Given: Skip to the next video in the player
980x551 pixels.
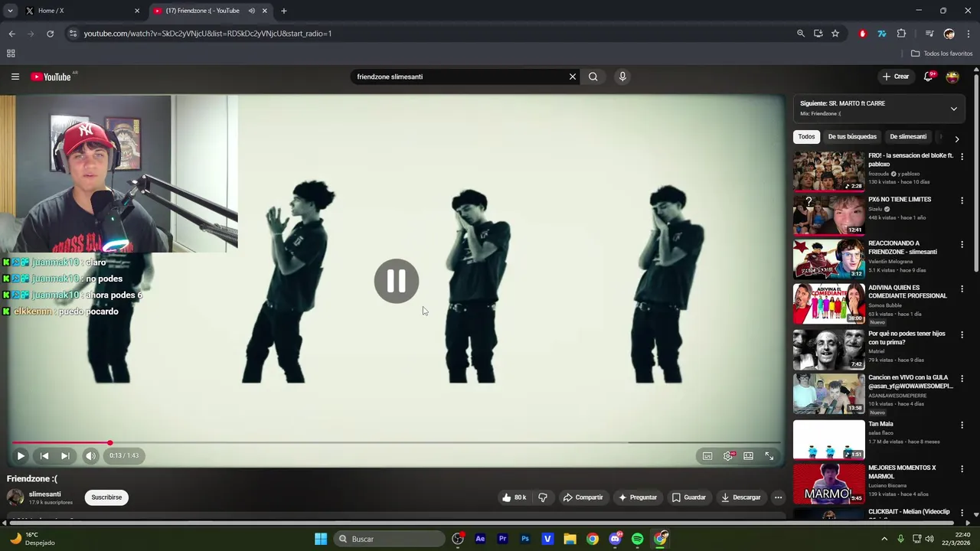Looking at the screenshot, I should [x=65, y=455].
